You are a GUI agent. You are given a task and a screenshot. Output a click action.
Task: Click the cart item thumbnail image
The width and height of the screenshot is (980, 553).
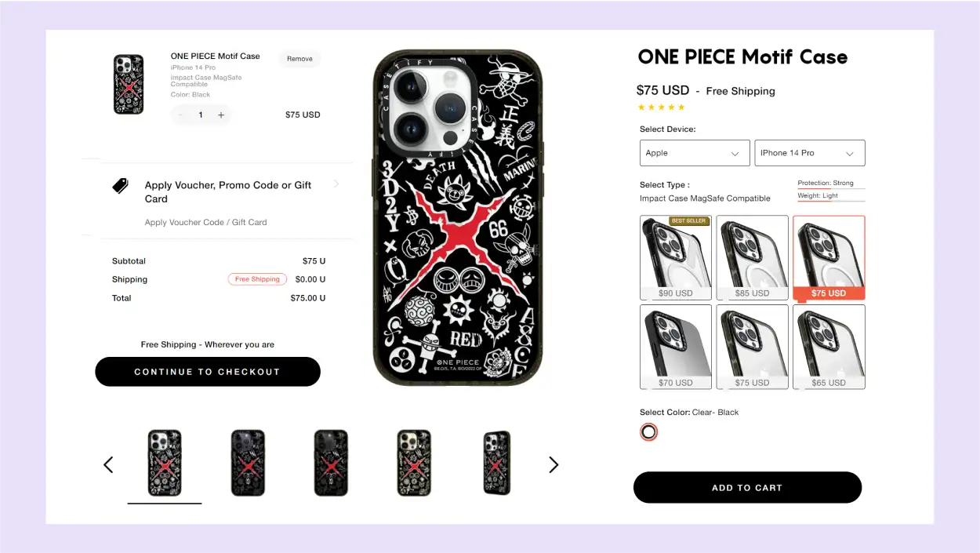tap(129, 84)
